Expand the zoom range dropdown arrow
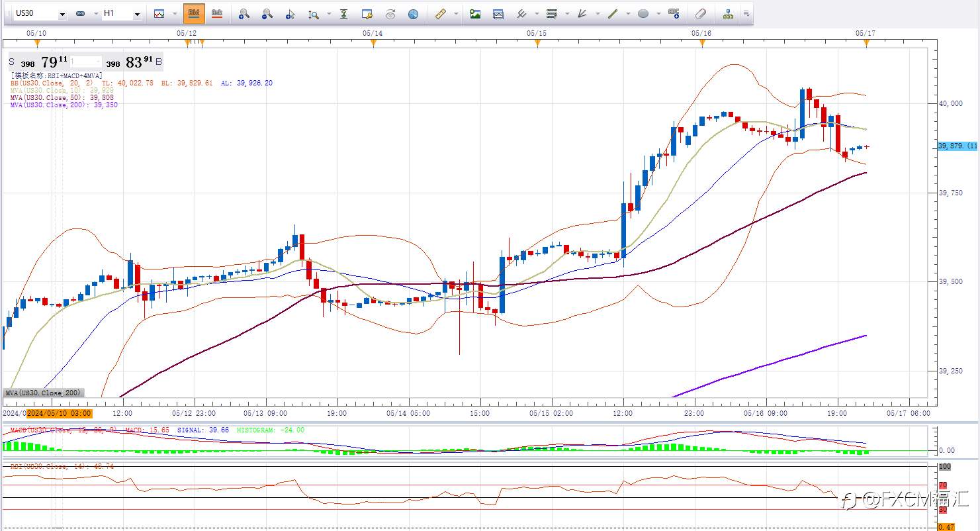 coord(329,13)
